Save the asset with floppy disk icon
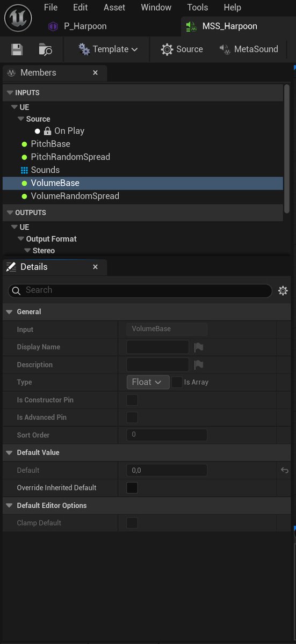296x644 pixels. click(x=17, y=49)
